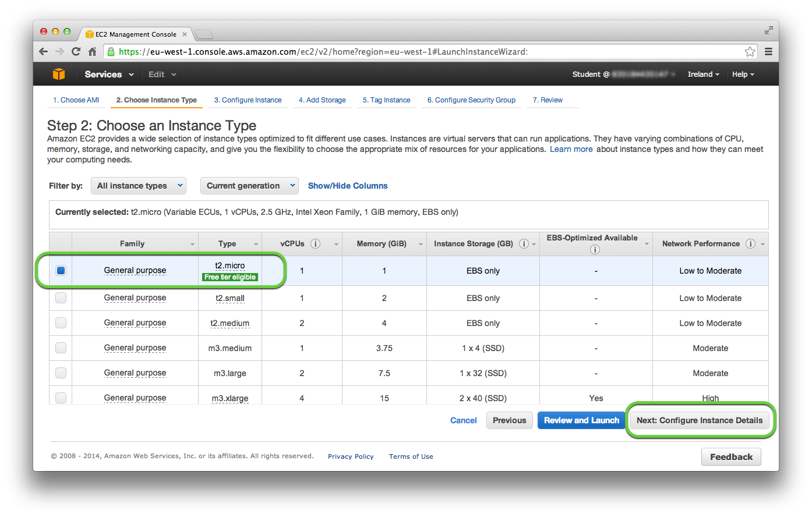Reload the page with refresh icon

click(76, 52)
